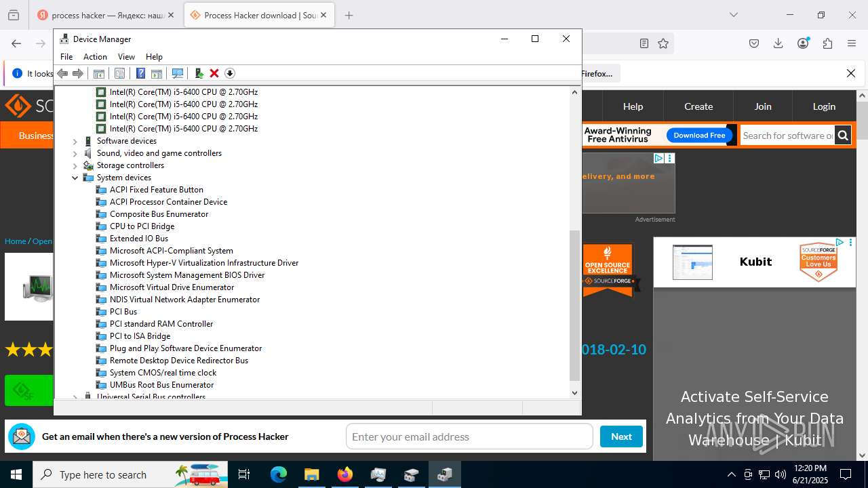Screen dimensions: 868x488
Task: Open Properties via the toolbar icon
Action: (120, 73)
